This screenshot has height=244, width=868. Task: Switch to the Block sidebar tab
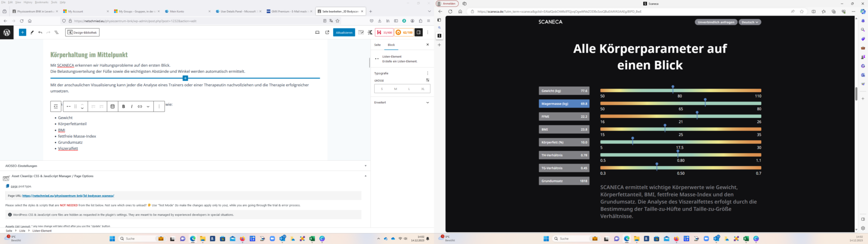click(x=392, y=45)
